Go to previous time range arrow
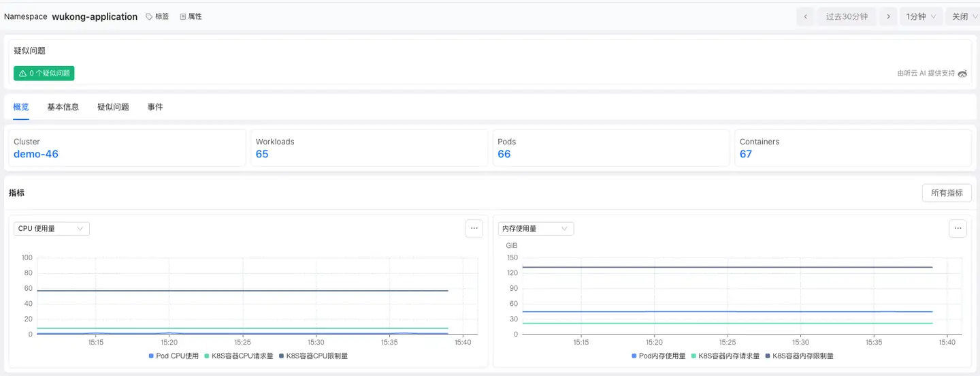Image resolution: width=980 pixels, height=376 pixels. click(806, 16)
